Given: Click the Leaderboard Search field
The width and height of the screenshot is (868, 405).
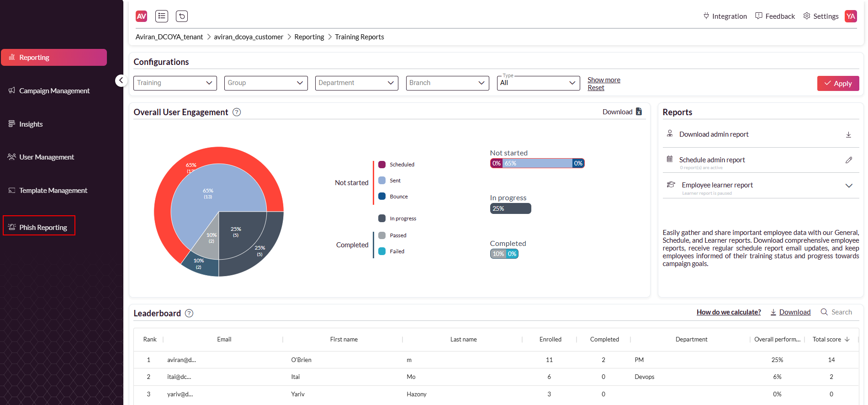Looking at the screenshot, I should point(841,312).
